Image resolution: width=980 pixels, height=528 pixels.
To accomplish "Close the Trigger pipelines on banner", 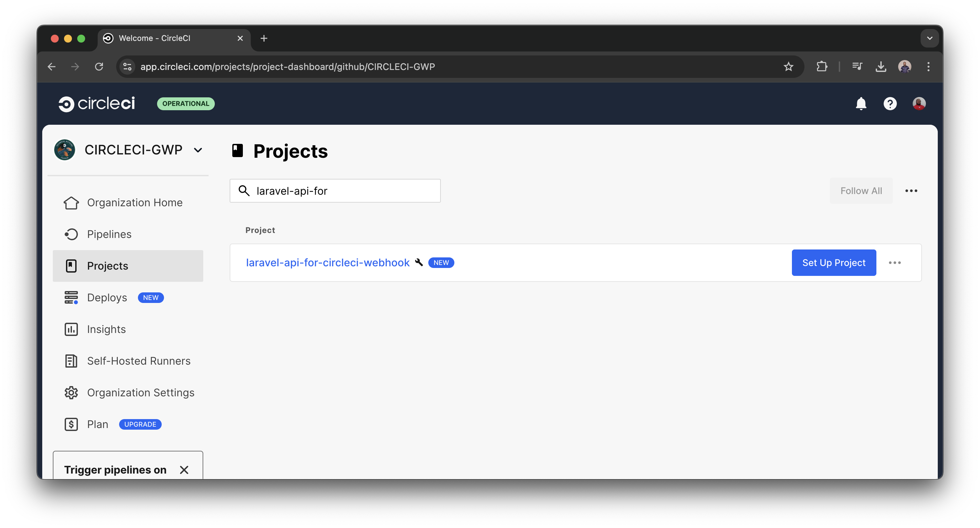I will pyautogui.click(x=184, y=469).
